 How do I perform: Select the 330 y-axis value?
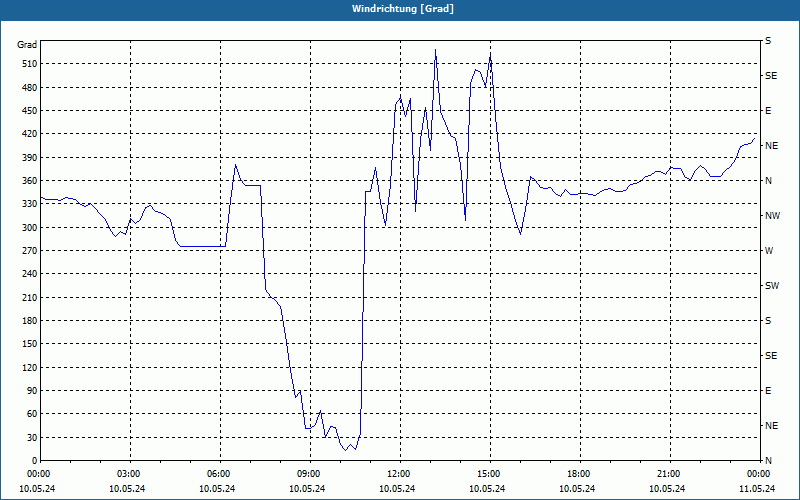[29, 204]
